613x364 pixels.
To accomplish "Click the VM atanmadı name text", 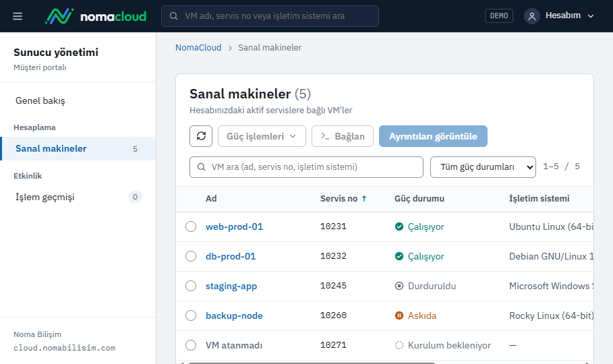I will pyautogui.click(x=234, y=345).
